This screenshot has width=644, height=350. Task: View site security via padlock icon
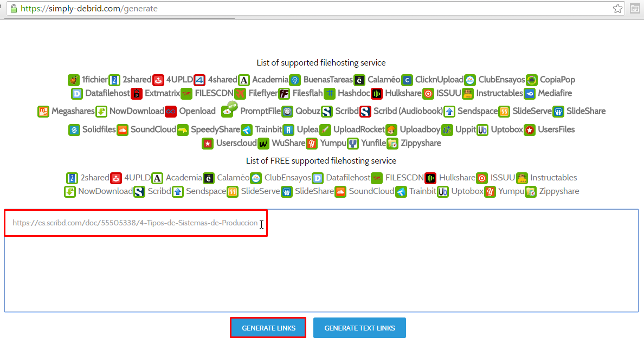tap(14, 8)
